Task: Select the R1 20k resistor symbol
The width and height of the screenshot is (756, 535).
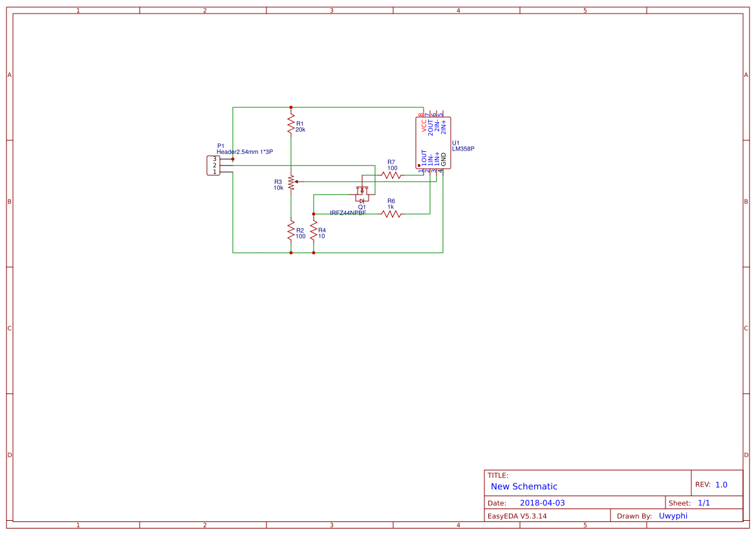Action: click(x=292, y=124)
